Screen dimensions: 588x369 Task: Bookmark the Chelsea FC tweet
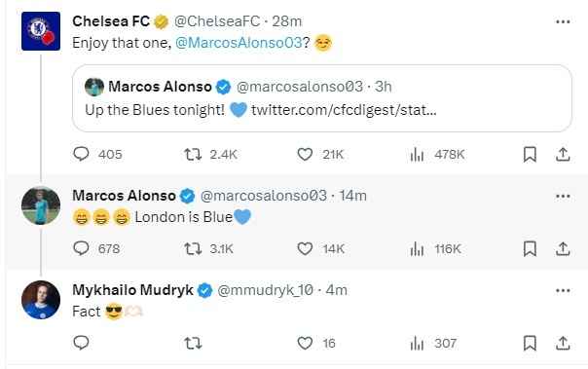[x=530, y=154]
